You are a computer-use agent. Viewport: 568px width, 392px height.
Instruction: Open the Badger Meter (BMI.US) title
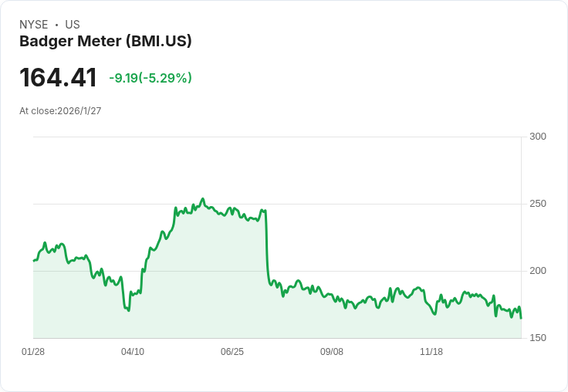[x=105, y=42]
